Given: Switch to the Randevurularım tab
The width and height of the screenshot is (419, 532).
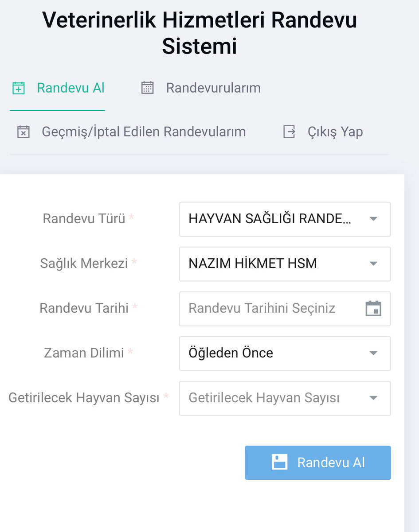Looking at the screenshot, I should tap(213, 88).
